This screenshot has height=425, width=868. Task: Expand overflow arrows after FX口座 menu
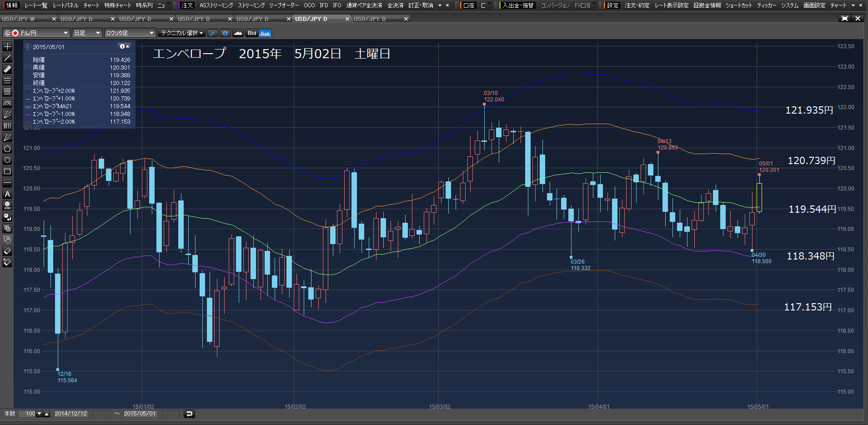594,4
